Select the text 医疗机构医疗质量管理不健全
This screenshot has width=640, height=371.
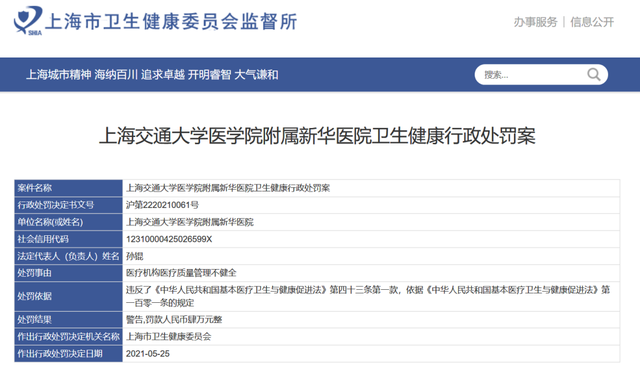[x=181, y=273]
